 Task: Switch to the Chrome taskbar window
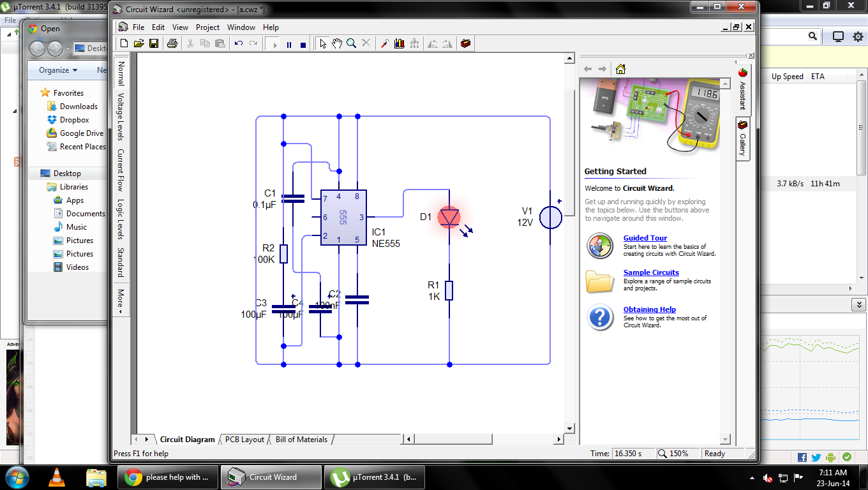(x=168, y=477)
